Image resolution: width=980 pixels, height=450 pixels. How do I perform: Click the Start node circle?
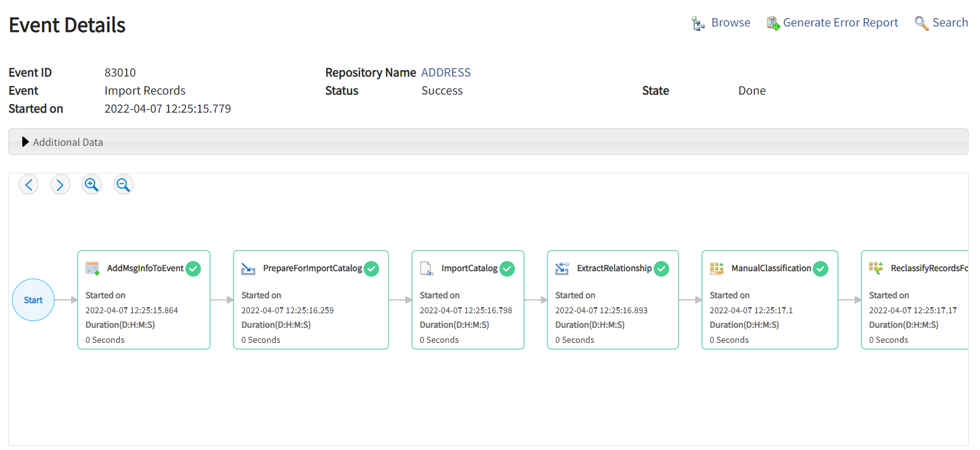pos(34,300)
